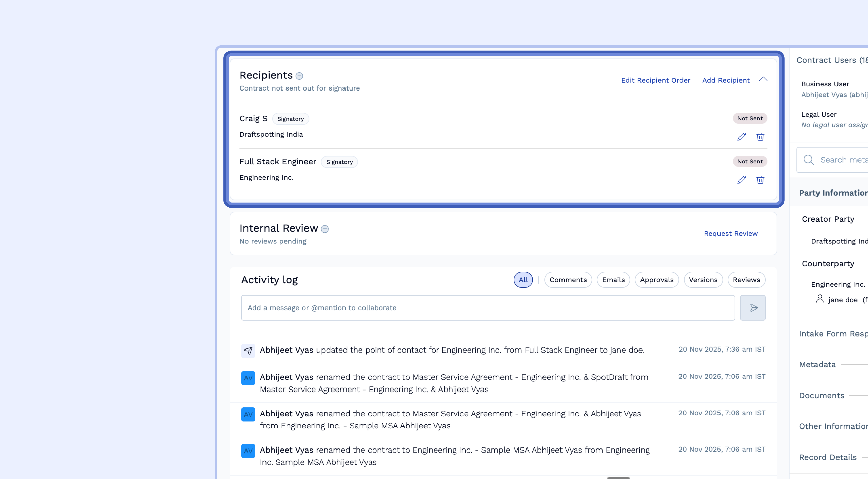This screenshot has width=868, height=479.
Task: Show Versions in activity log
Action: pyautogui.click(x=703, y=280)
